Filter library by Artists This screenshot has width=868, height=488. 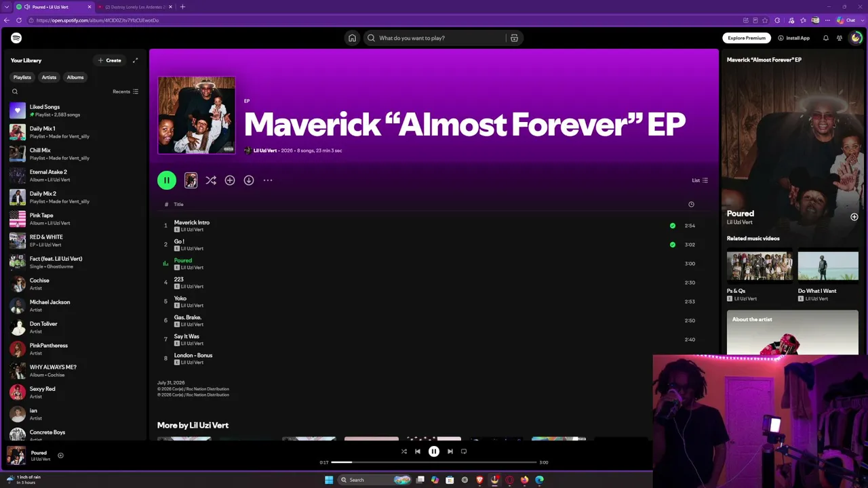(49, 77)
